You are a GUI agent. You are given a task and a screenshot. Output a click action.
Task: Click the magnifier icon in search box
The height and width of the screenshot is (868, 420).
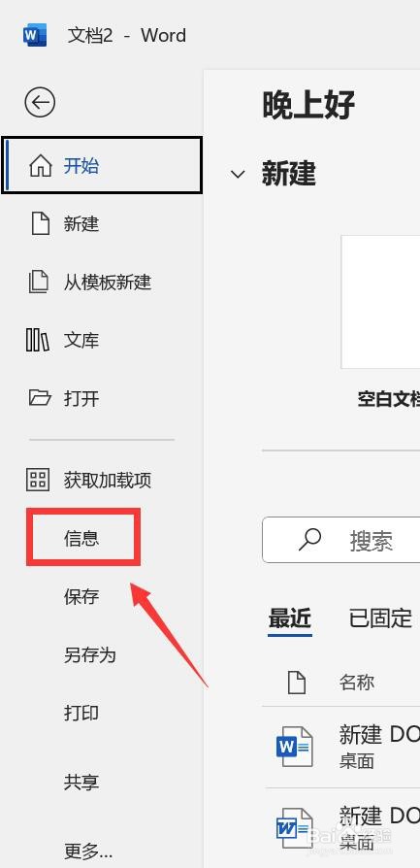309,539
